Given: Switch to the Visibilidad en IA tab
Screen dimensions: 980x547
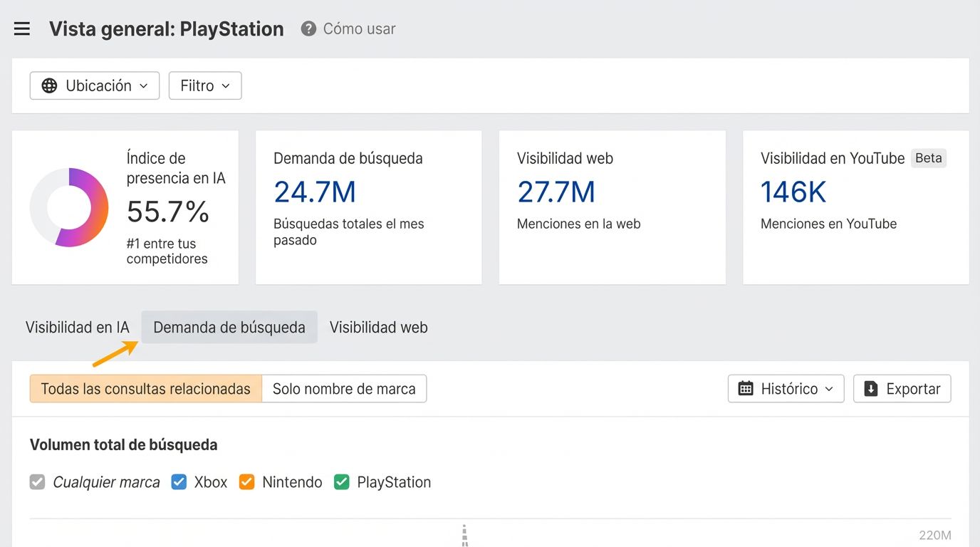Looking at the screenshot, I should (x=78, y=328).
